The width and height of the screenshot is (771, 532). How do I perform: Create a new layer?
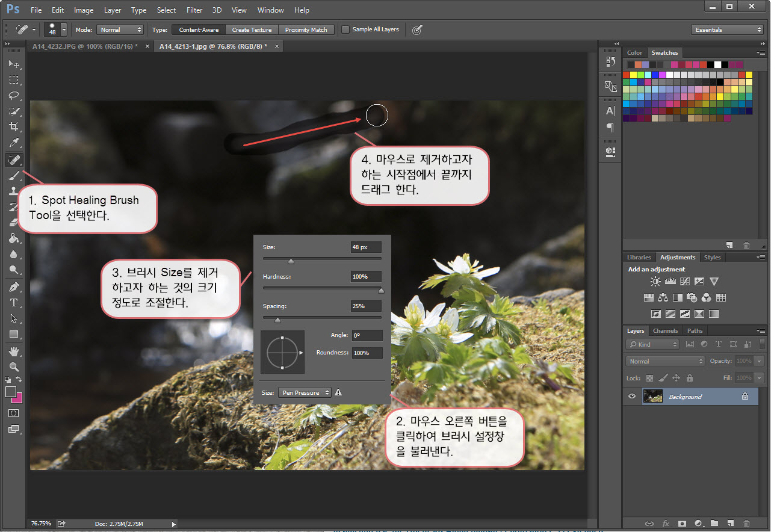click(730, 524)
